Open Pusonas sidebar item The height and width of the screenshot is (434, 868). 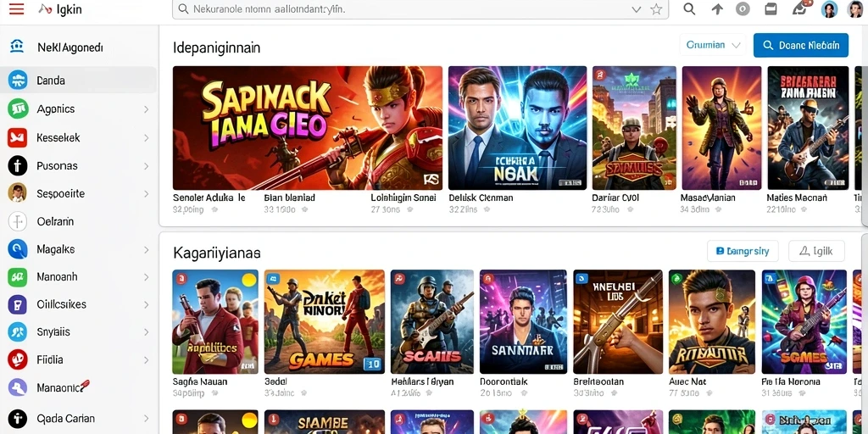79,165
